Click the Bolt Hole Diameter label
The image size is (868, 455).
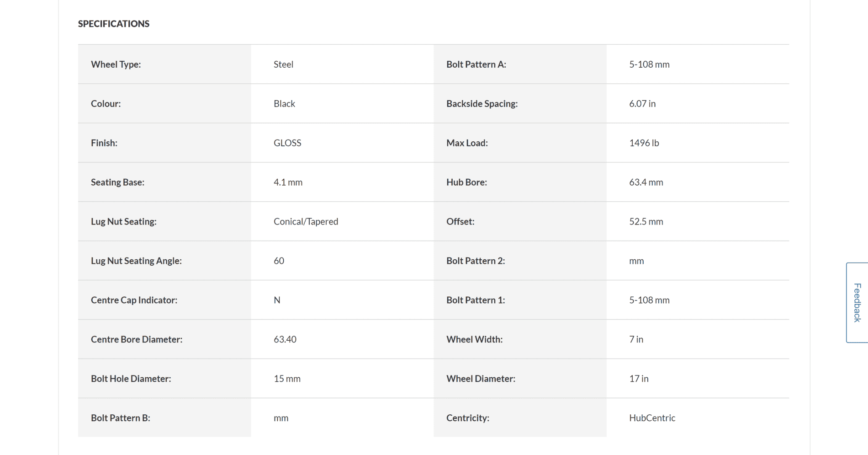pos(131,379)
